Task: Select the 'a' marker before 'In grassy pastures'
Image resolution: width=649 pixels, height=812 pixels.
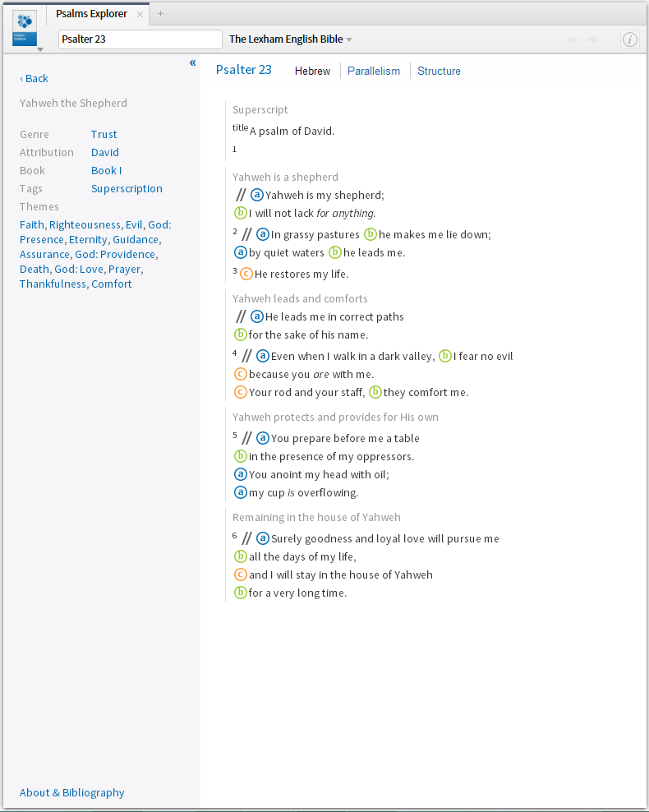Action: [263, 234]
